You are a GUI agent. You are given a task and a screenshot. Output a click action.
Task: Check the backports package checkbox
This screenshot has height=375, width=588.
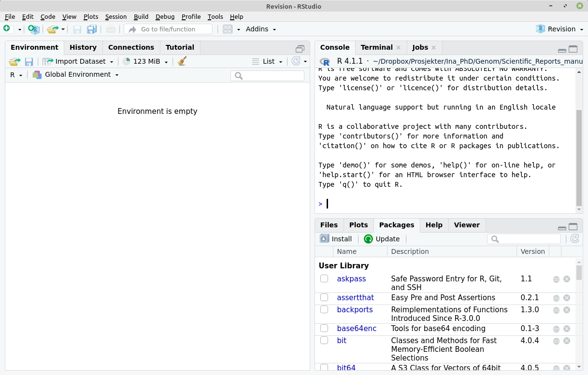324,309
